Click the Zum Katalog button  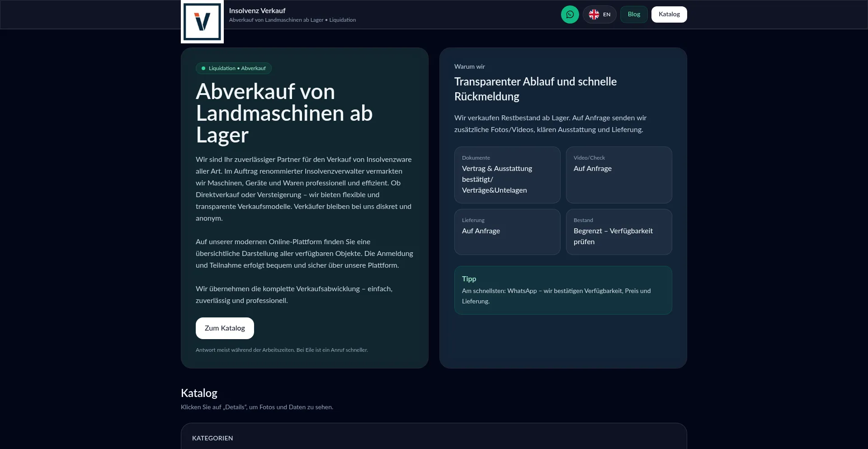point(225,328)
